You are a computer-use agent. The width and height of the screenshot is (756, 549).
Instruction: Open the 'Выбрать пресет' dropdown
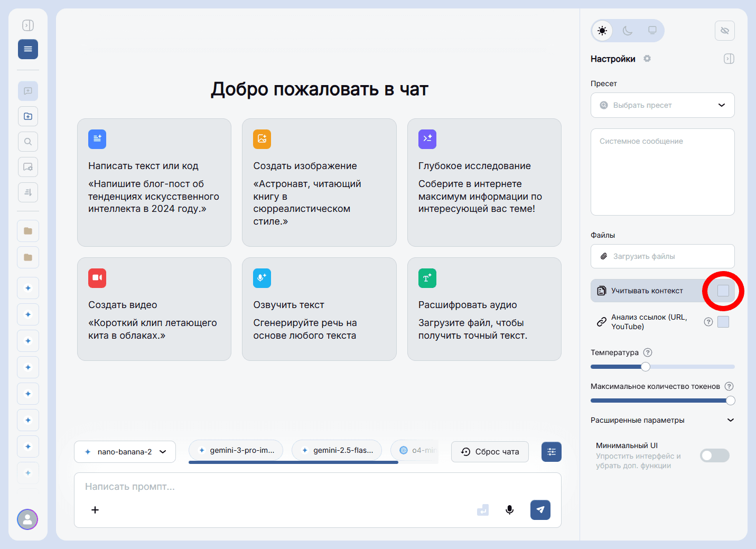[x=662, y=105]
